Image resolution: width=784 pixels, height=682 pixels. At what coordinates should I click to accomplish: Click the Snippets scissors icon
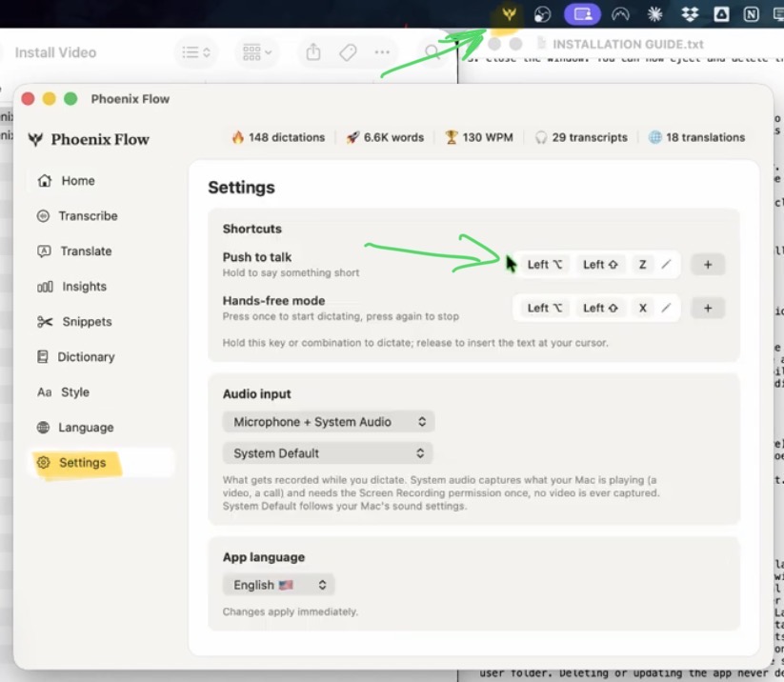tap(45, 322)
